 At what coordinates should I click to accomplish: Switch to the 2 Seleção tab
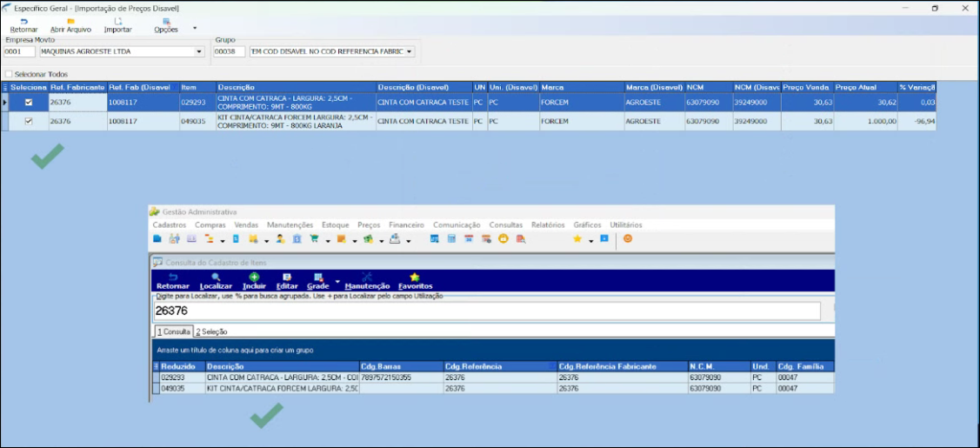(x=211, y=331)
